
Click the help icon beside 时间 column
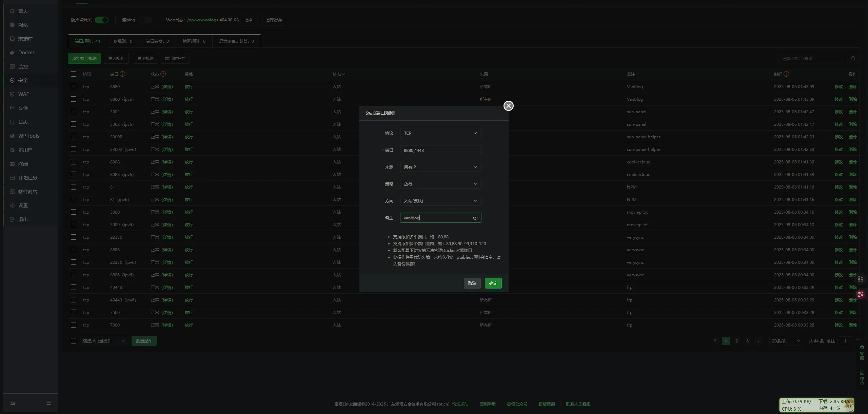786,74
